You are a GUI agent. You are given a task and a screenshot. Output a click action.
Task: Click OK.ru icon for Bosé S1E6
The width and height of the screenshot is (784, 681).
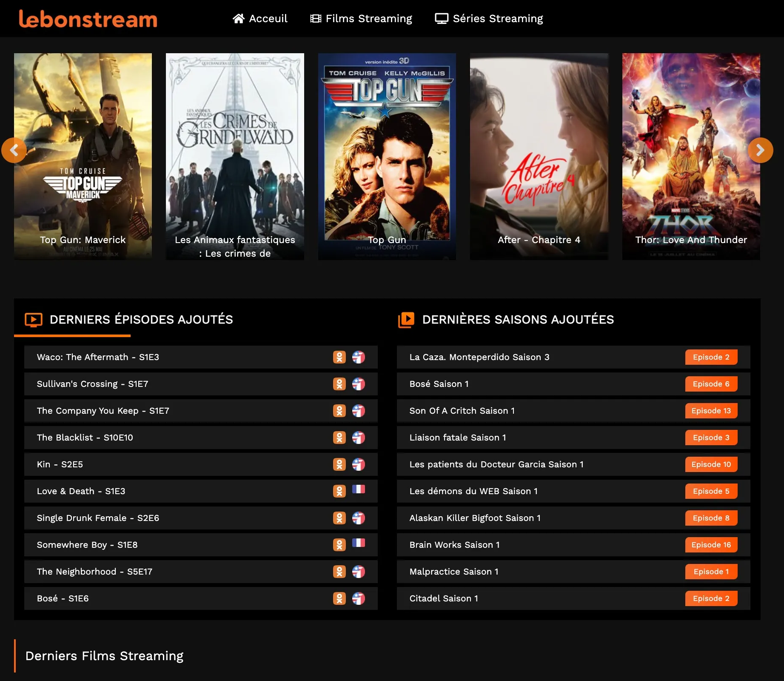point(339,598)
